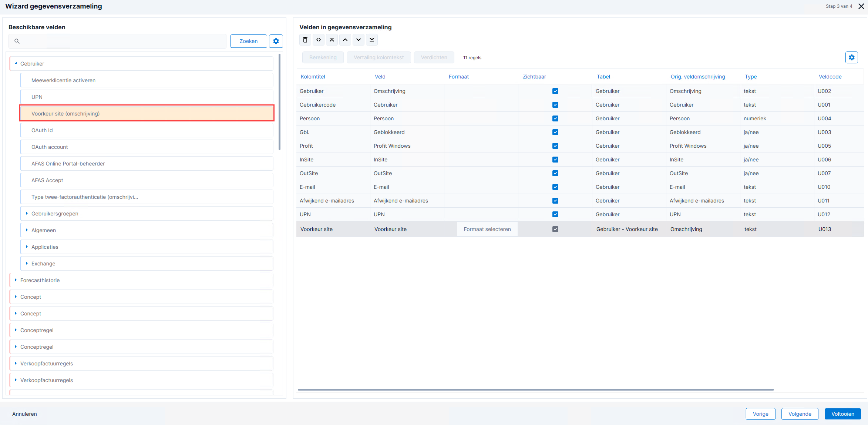Click the Volgende button
The image size is (868, 425).
pyautogui.click(x=800, y=414)
